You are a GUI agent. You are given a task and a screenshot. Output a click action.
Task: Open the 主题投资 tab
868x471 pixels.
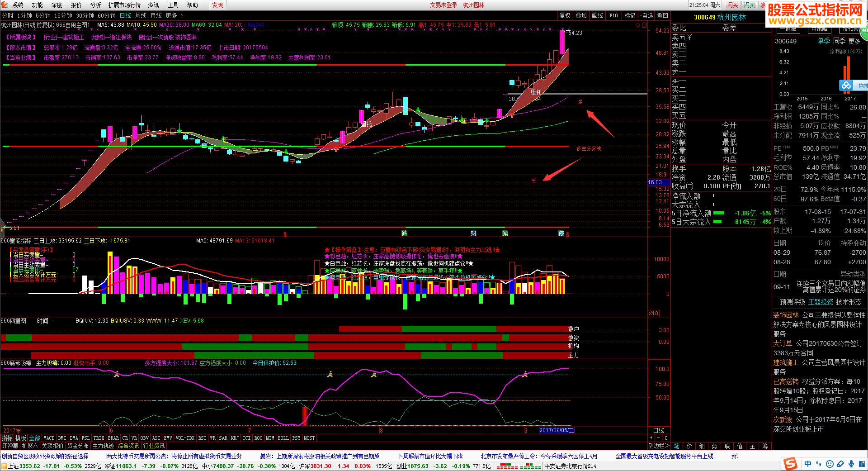[821, 302]
